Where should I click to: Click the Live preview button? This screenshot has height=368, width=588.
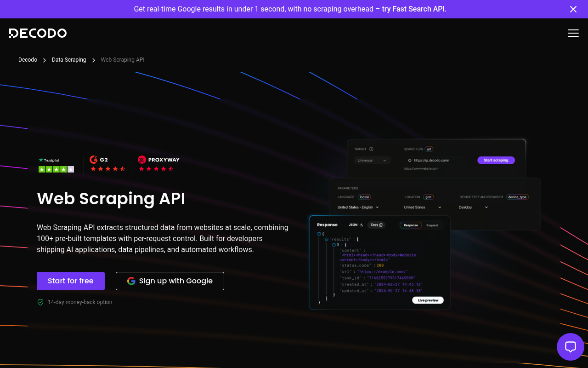point(428,300)
